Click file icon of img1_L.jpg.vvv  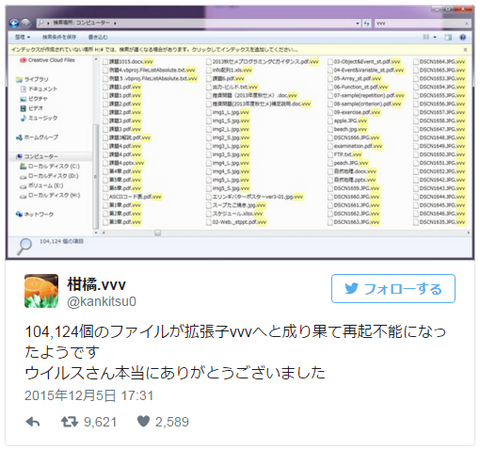[209, 112]
